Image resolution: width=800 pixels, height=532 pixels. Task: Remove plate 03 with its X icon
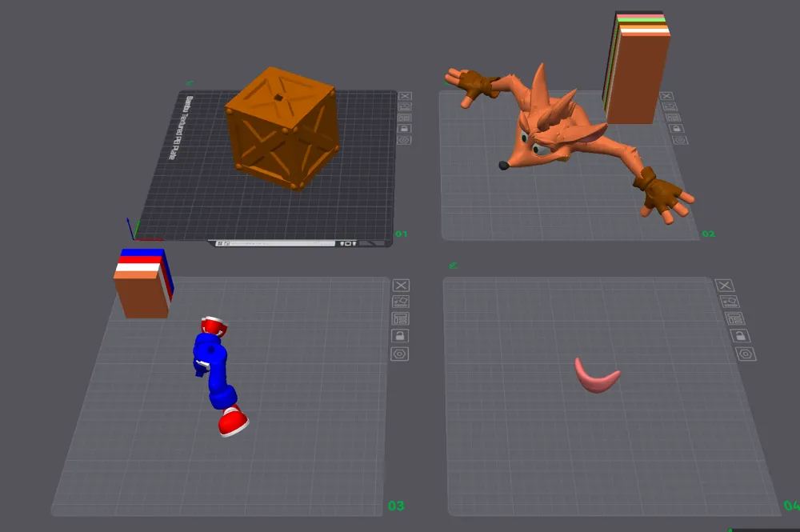coord(401,285)
